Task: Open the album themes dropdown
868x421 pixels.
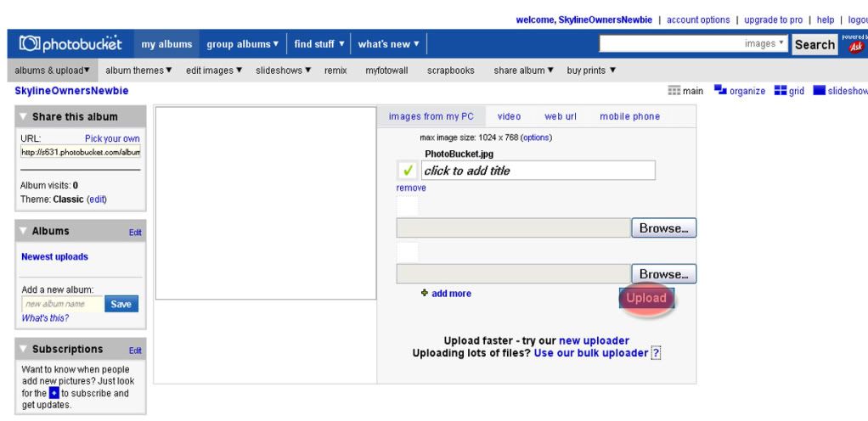Action: [138, 70]
